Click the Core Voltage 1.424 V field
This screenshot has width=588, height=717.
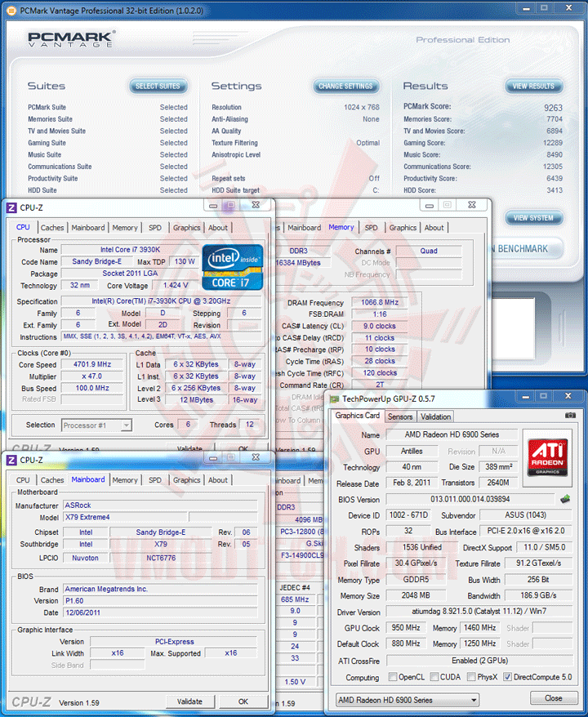tap(176, 285)
